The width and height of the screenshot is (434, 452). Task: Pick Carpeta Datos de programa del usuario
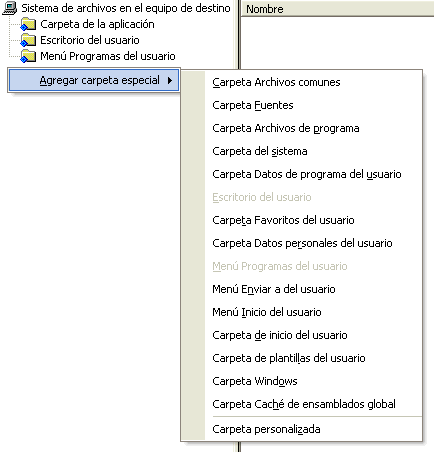point(307,174)
